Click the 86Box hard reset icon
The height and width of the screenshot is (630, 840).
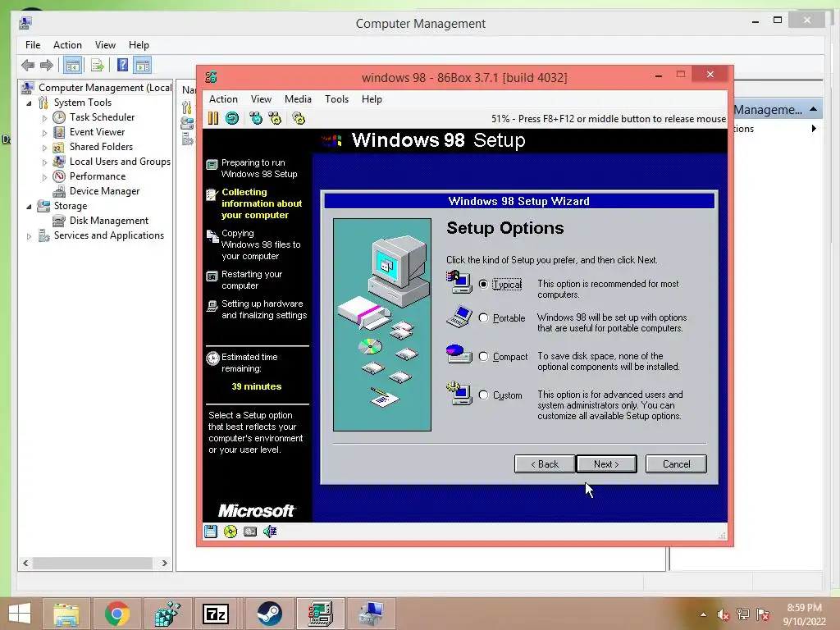232,118
